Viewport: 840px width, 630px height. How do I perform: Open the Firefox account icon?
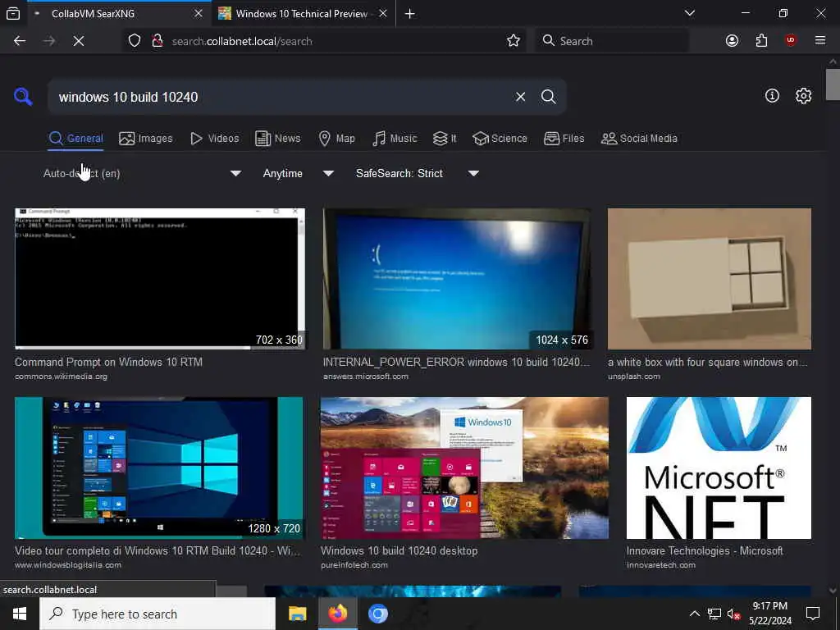tap(732, 41)
